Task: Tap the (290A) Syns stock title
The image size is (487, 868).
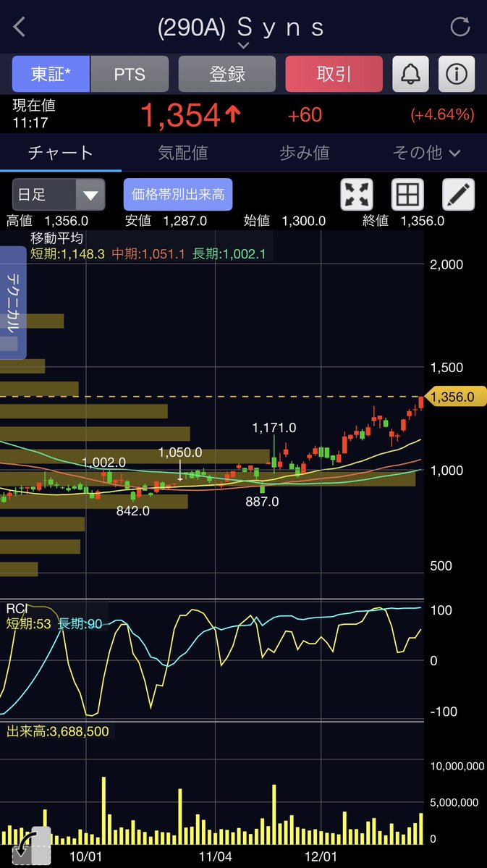Action: [241, 28]
